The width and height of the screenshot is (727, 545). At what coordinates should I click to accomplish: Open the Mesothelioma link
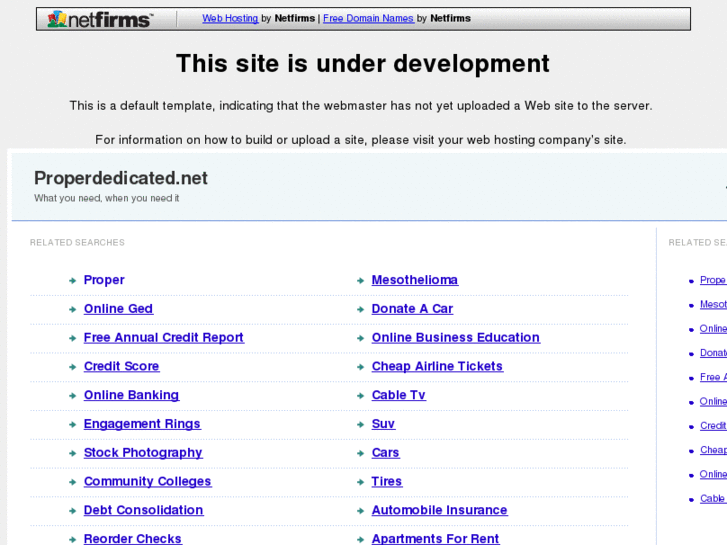click(x=415, y=280)
